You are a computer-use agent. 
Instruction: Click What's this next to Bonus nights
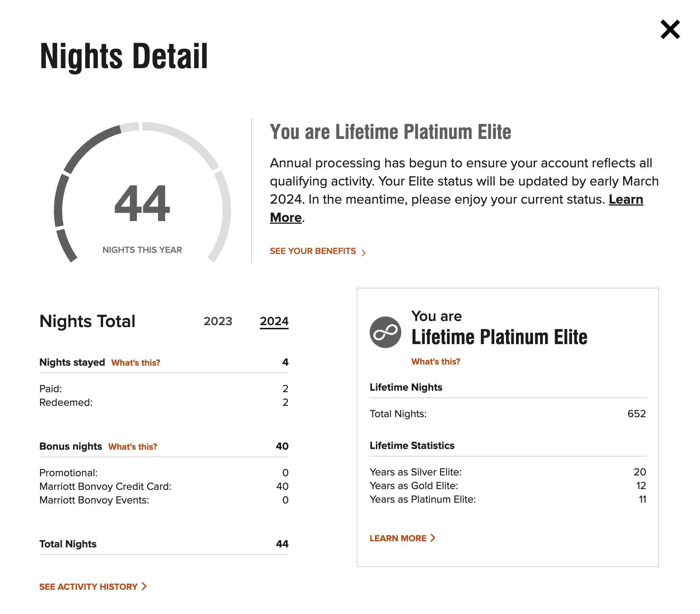click(x=132, y=447)
